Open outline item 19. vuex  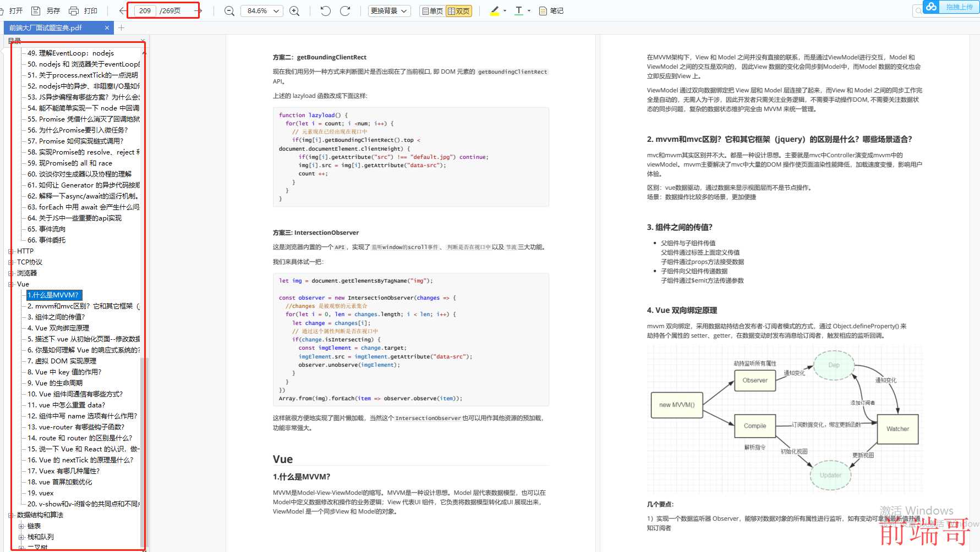tap(41, 493)
